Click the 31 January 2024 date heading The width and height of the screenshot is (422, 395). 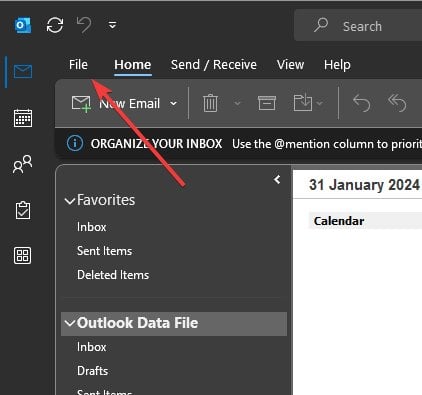pos(364,185)
